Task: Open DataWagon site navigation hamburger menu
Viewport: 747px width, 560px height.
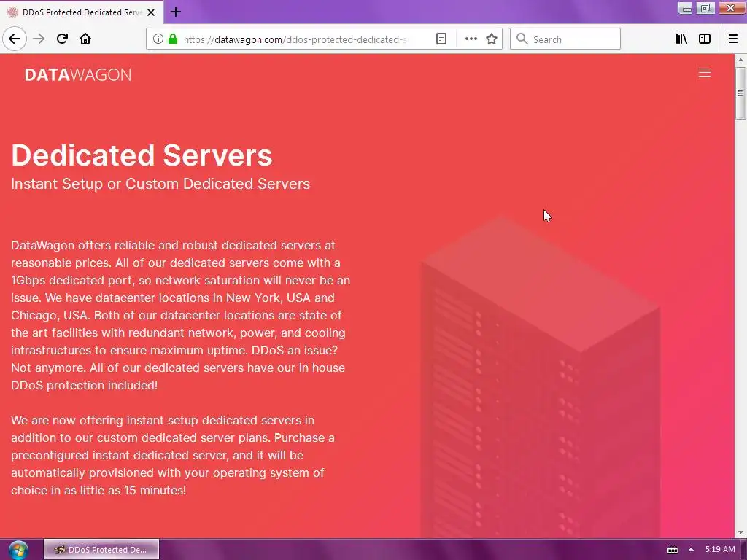Action: tap(705, 73)
